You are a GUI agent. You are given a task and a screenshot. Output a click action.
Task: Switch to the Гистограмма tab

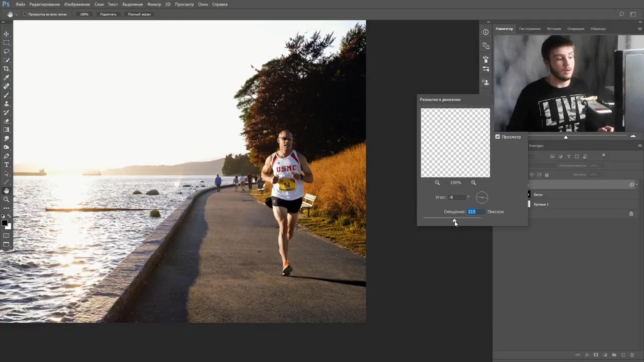530,29
